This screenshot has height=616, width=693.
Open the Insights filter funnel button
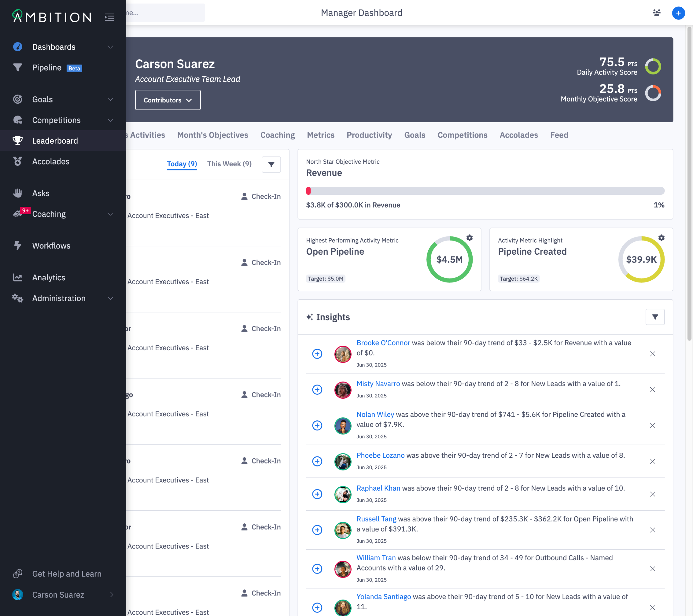(x=655, y=317)
